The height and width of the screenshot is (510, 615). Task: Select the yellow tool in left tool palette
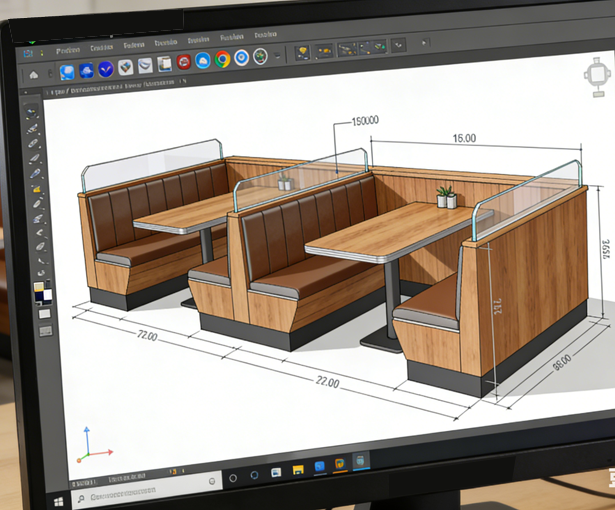[x=37, y=188]
